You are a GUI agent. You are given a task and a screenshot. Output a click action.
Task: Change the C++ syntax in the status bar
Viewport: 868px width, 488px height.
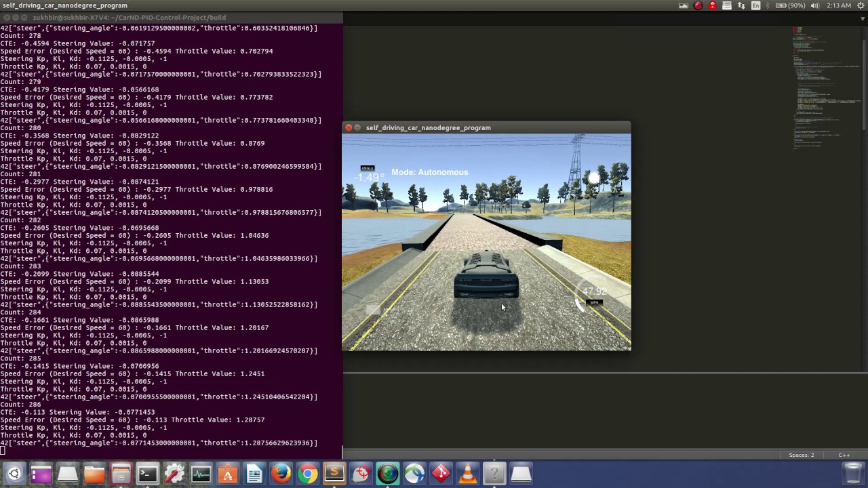click(x=844, y=455)
